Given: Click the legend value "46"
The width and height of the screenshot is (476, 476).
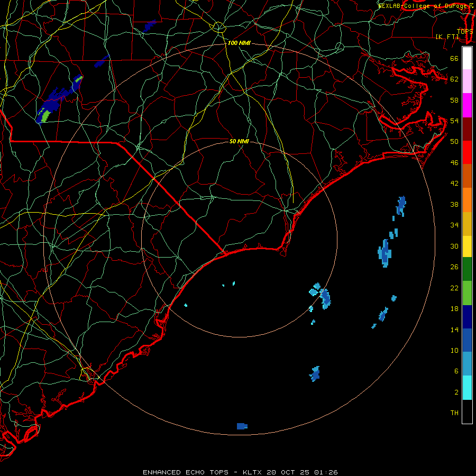Looking at the screenshot, I should point(454,163).
